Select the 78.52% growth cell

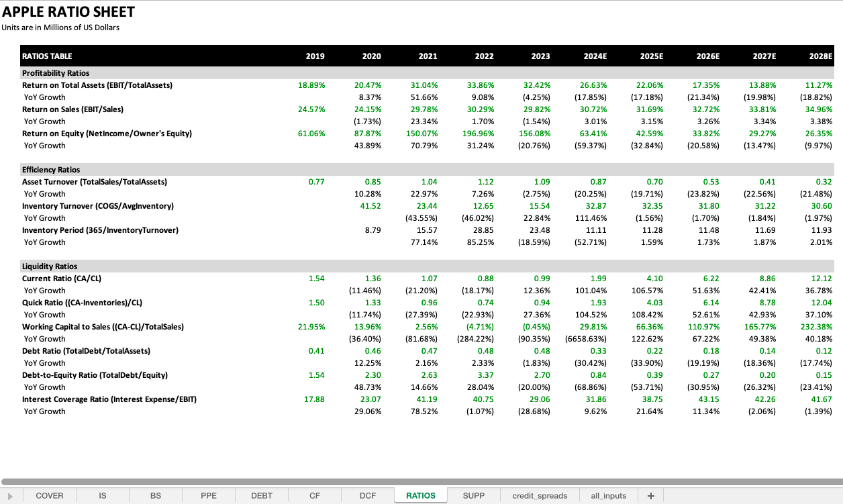click(425, 411)
